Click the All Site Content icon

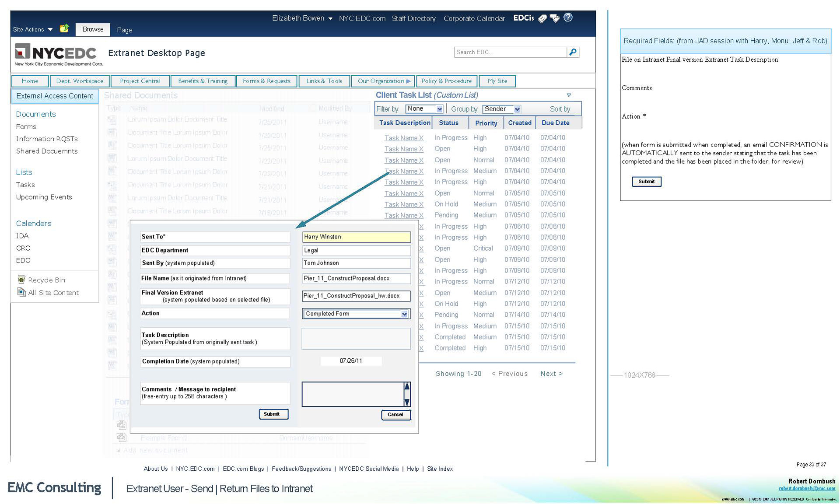coord(21,292)
